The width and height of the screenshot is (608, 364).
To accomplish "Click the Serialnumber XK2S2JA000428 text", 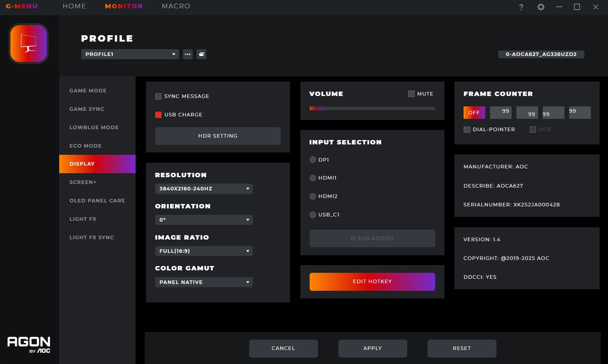I will point(512,205).
